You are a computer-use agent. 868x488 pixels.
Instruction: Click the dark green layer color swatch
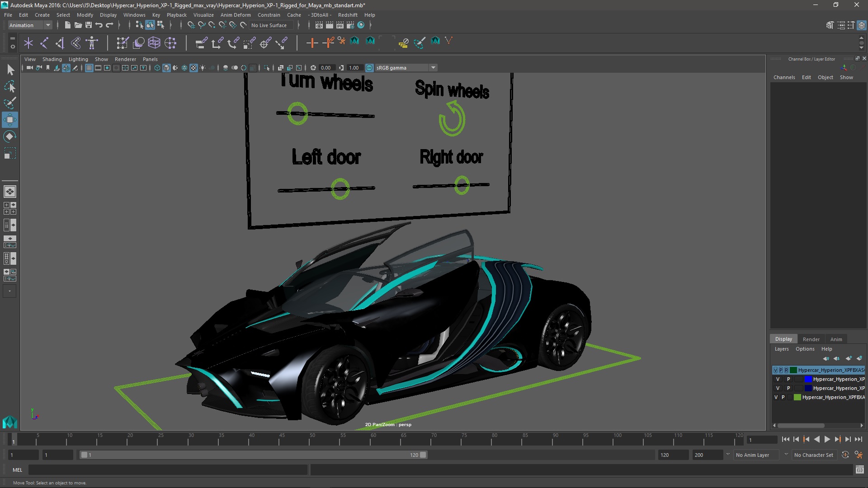793,370
